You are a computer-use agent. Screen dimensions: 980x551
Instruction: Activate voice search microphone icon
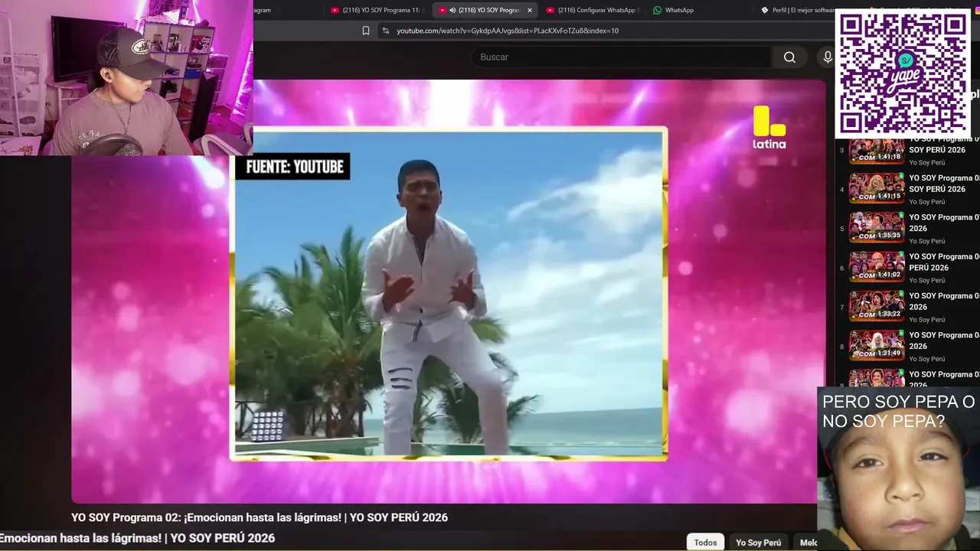click(827, 57)
